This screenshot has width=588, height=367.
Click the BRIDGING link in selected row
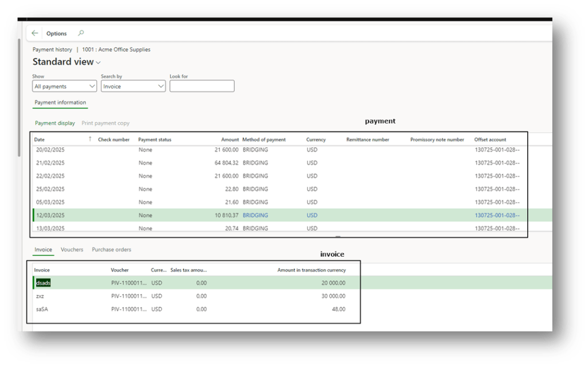255,215
